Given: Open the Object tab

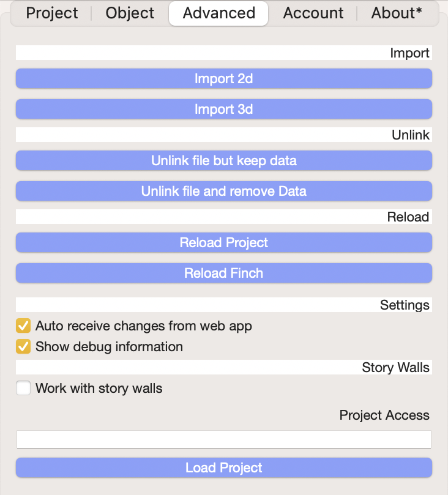Looking at the screenshot, I should click(x=130, y=13).
